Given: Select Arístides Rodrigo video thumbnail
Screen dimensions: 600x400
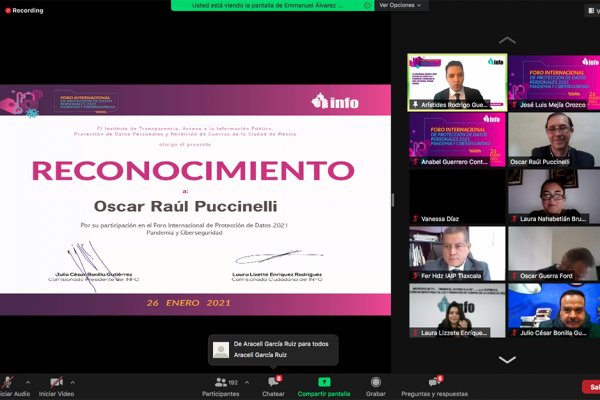Looking at the screenshot, I should point(457,82).
